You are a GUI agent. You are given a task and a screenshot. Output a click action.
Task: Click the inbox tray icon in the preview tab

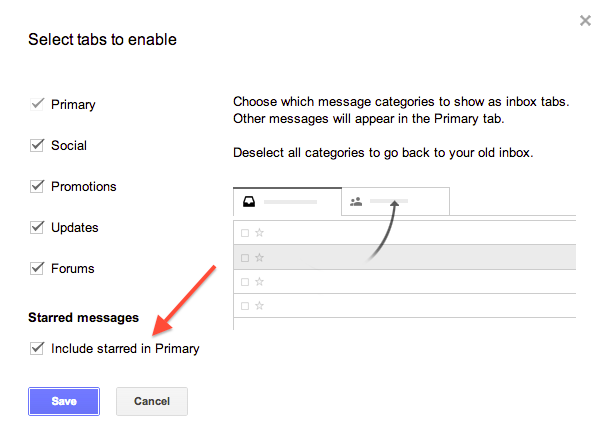click(x=249, y=202)
